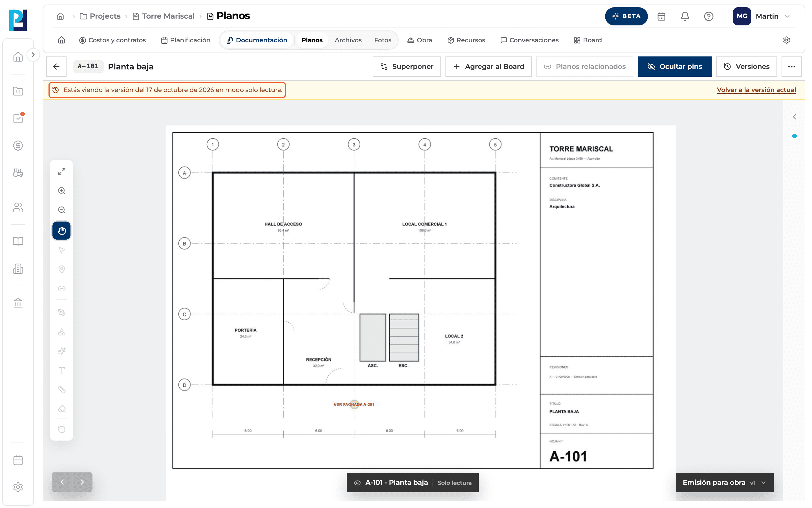Screen dimensions: 812x508
Task: Open calendar icon in top header
Action: pos(661,16)
